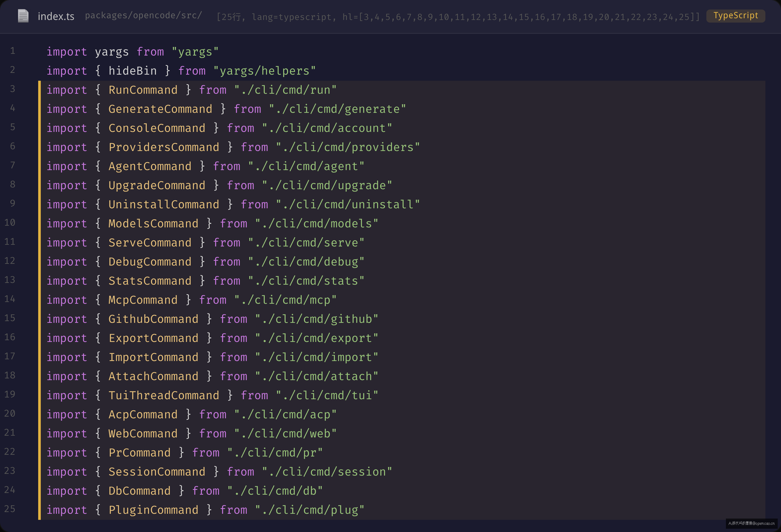781x532 pixels.
Task: Click the "./cli/cmd/generate" string
Action: pos(337,109)
